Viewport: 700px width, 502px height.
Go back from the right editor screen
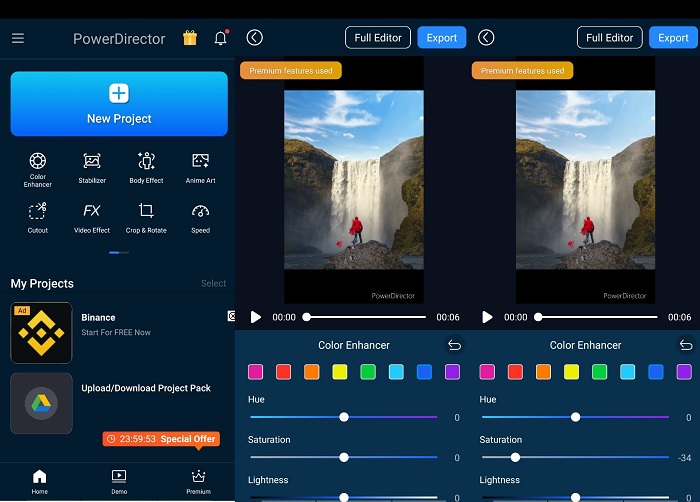486,38
